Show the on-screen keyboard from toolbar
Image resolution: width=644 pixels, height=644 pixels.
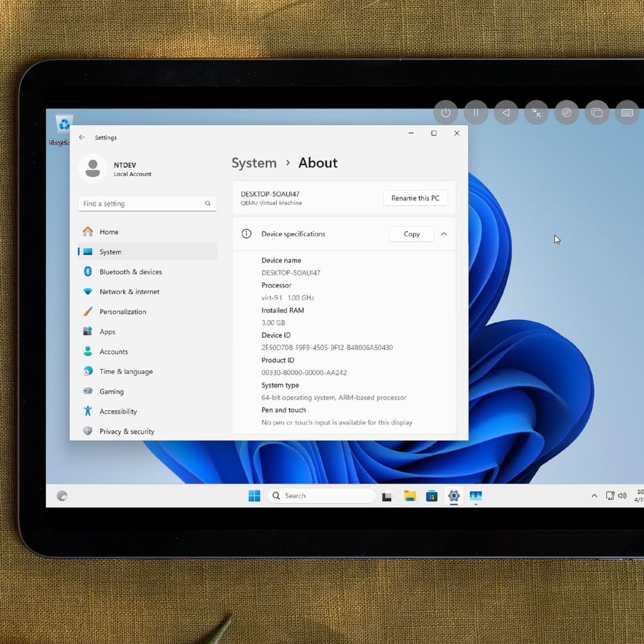(x=627, y=113)
